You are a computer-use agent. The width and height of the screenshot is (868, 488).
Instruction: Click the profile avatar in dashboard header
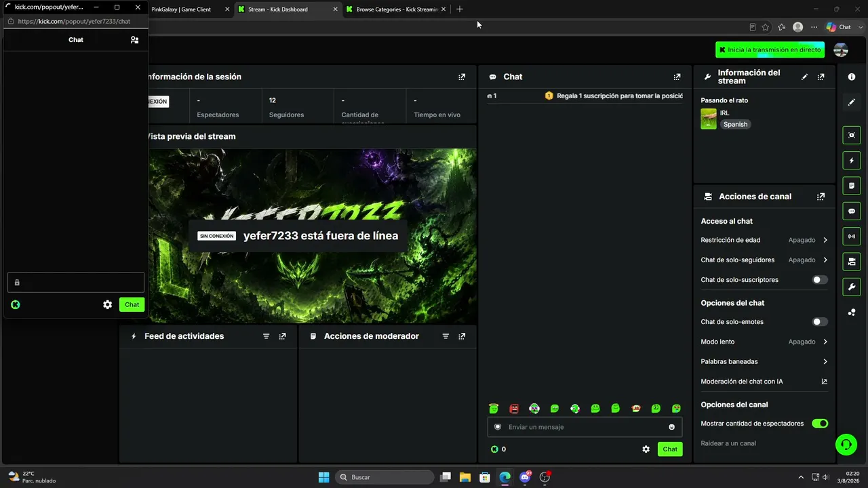pyautogui.click(x=841, y=49)
